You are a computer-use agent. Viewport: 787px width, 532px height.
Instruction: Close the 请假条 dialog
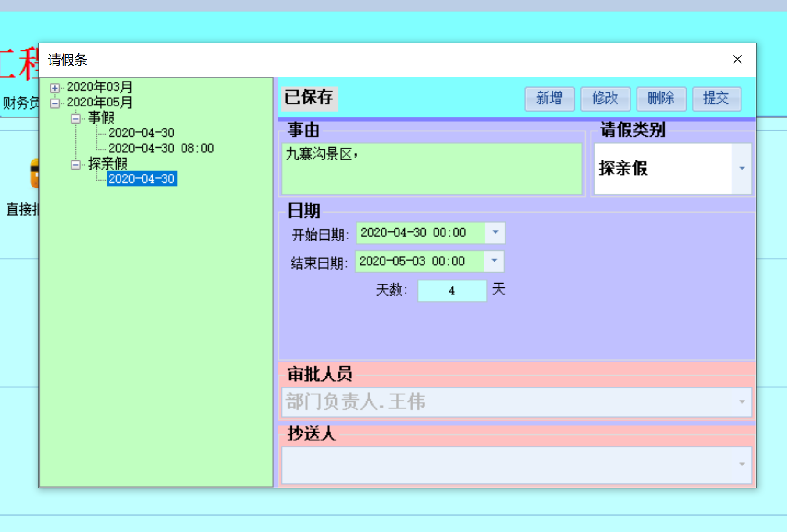(737, 60)
